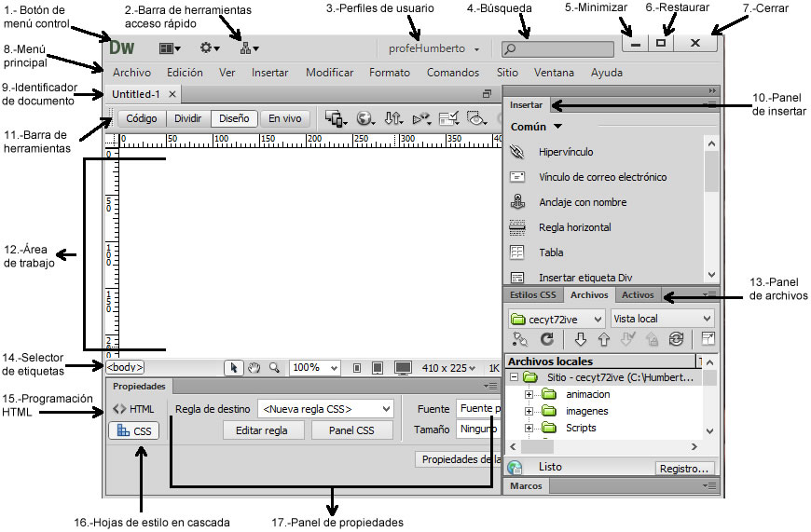The image size is (811, 532).
Task: Click the Panel CSS button
Action: [352, 430]
